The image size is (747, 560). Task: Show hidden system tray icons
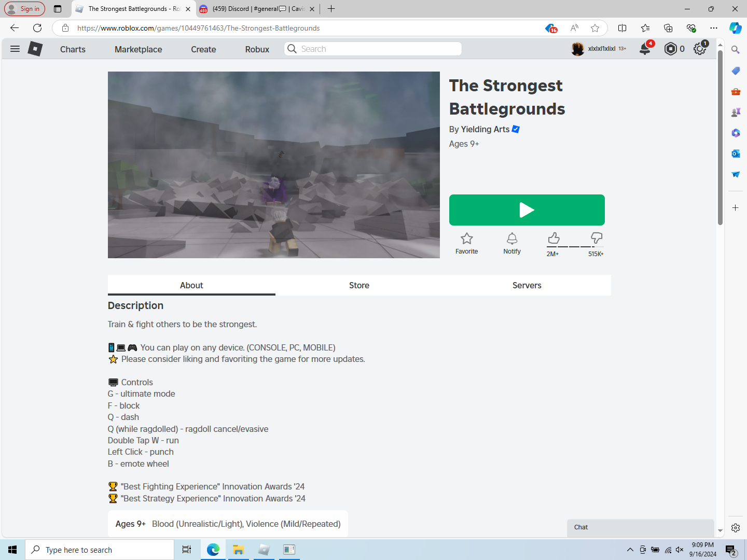point(630,550)
